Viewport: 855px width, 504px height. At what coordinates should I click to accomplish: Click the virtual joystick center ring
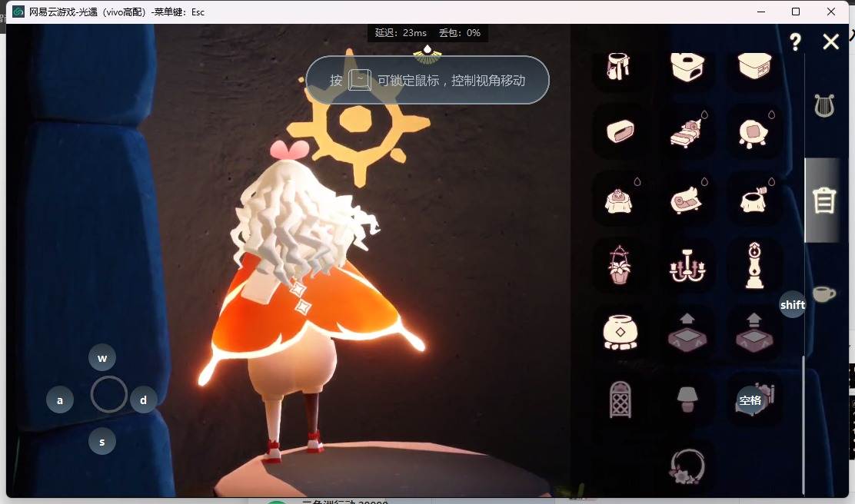[x=108, y=394]
